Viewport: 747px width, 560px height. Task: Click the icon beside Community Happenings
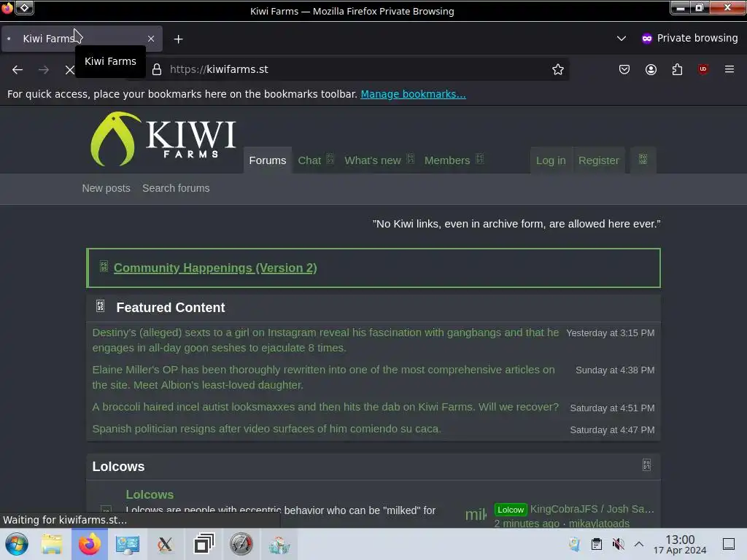point(104,266)
